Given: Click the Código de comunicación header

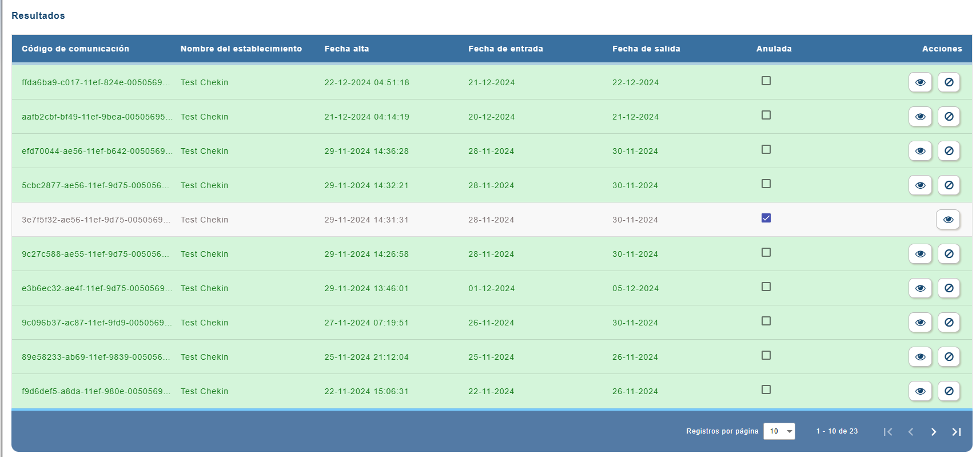Looking at the screenshot, I should coord(75,49).
